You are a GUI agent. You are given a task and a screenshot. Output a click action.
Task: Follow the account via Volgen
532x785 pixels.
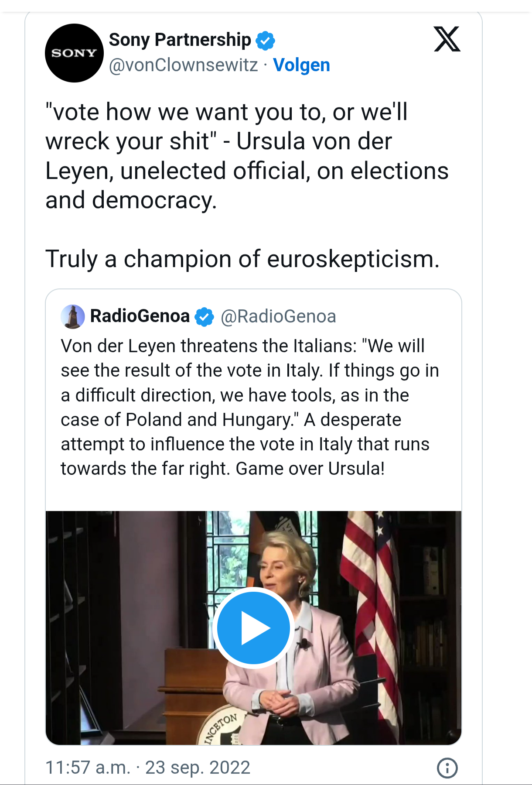[x=301, y=65]
